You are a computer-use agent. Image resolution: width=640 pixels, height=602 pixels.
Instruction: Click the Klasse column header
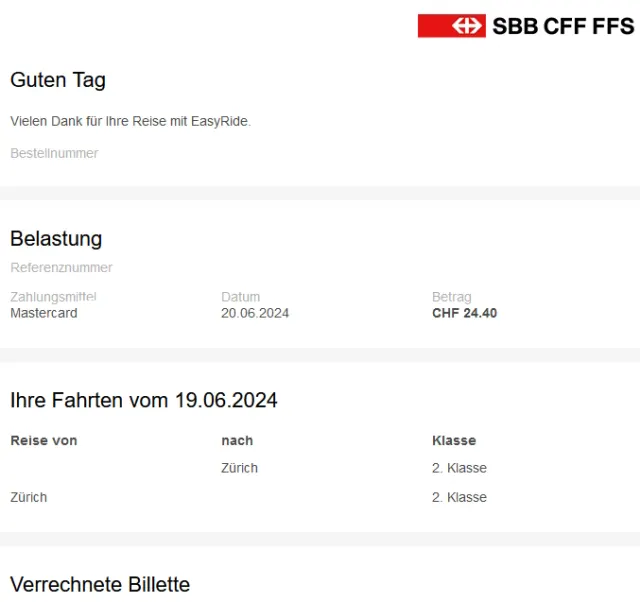pyautogui.click(x=454, y=440)
